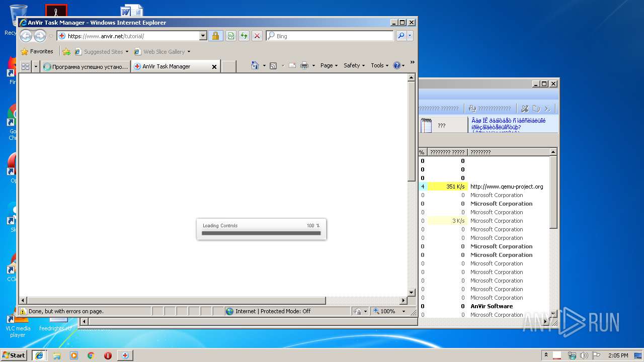Click Internet Explorer taskbar button
This screenshot has height=362, width=644.
[39, 355]
